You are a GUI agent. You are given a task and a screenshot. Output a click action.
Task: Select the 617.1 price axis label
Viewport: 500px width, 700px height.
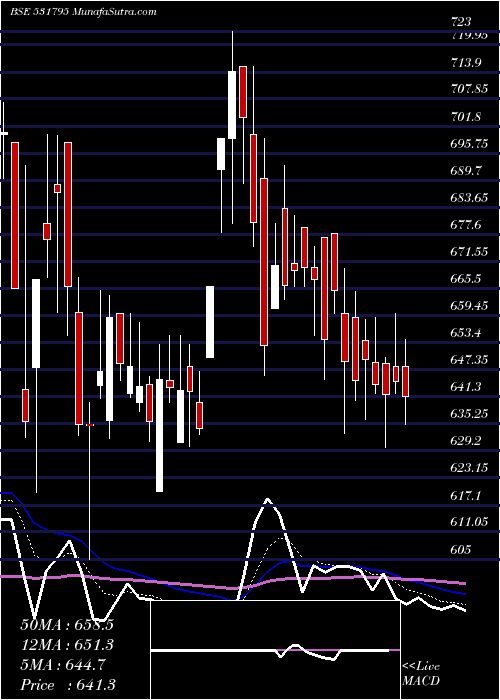pos(464,495)
